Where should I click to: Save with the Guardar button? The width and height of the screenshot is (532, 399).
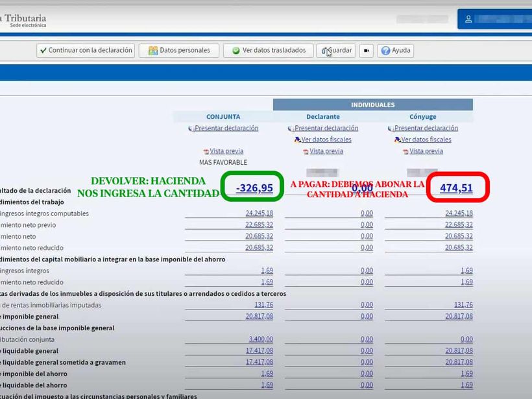tap(336, 51)
